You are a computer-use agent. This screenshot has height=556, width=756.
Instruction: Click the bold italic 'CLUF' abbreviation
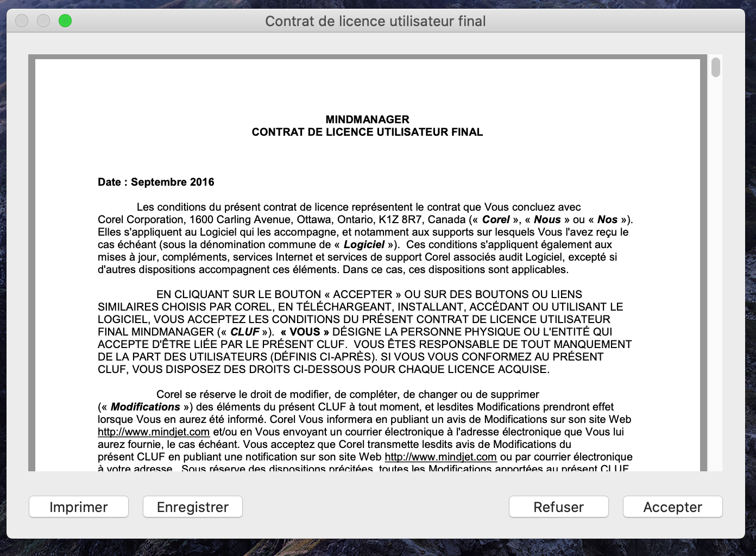(244, 332)
